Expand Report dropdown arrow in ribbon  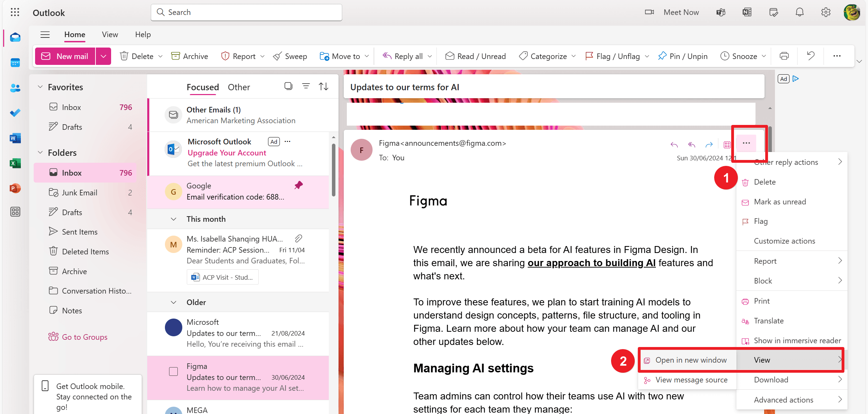coord(262,56)
